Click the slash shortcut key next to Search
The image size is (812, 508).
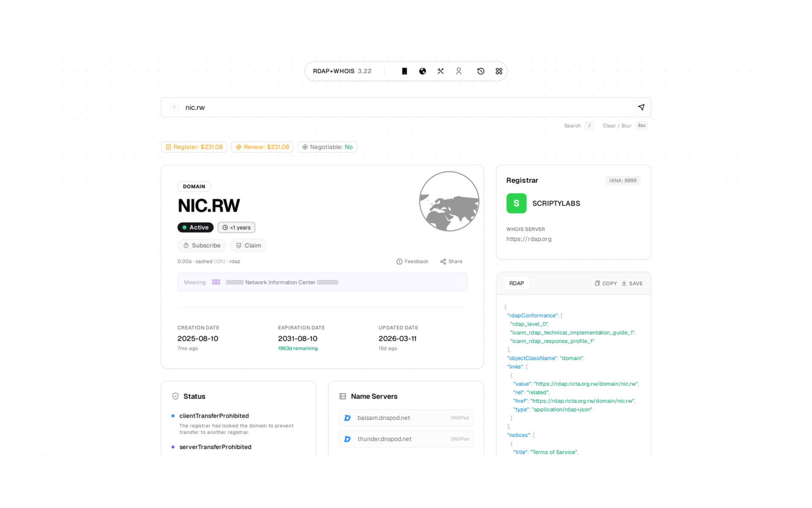tap(589, 126)
